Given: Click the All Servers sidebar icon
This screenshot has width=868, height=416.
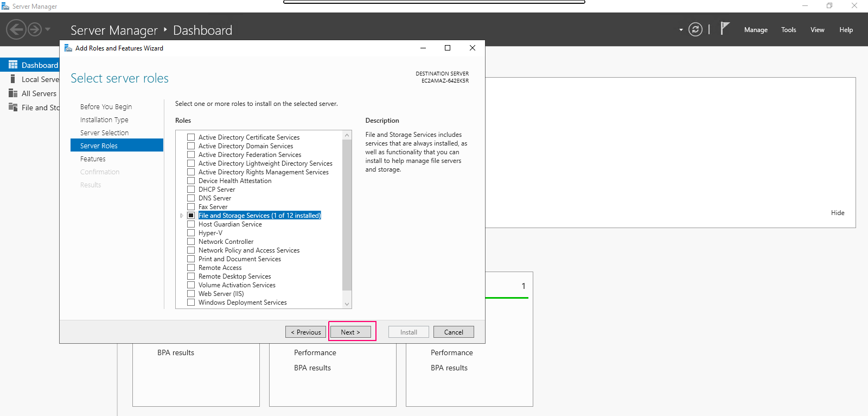Looking at the screenshot, I should [13, 93].
